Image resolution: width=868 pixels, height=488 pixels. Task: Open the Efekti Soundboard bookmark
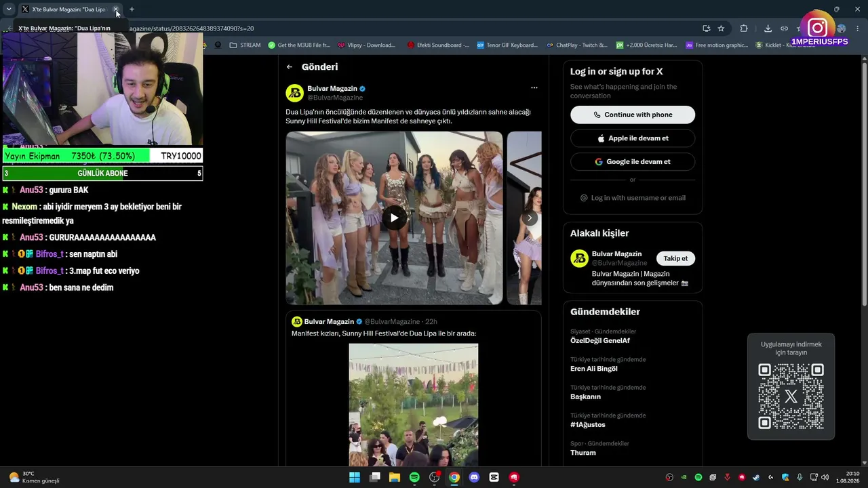tap(438, 45)
